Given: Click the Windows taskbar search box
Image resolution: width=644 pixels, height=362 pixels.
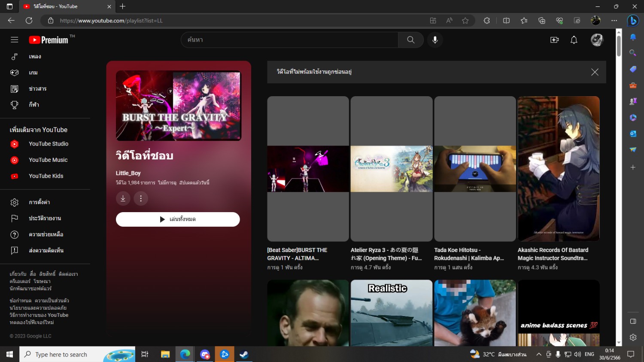Looking at the screenshot, I should coord(77,354).
